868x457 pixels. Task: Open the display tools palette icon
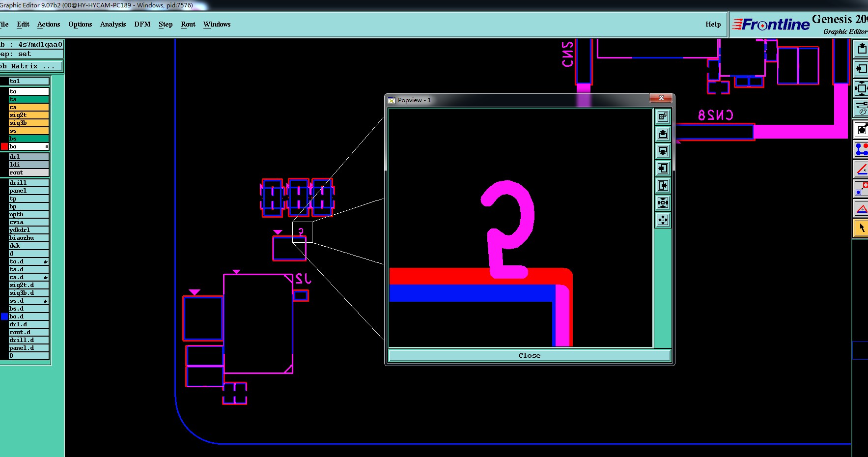click(x=861, y=108)
